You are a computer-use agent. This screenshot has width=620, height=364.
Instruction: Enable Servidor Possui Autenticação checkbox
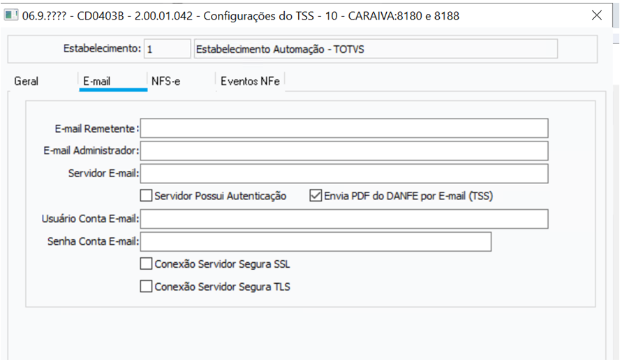146,195
